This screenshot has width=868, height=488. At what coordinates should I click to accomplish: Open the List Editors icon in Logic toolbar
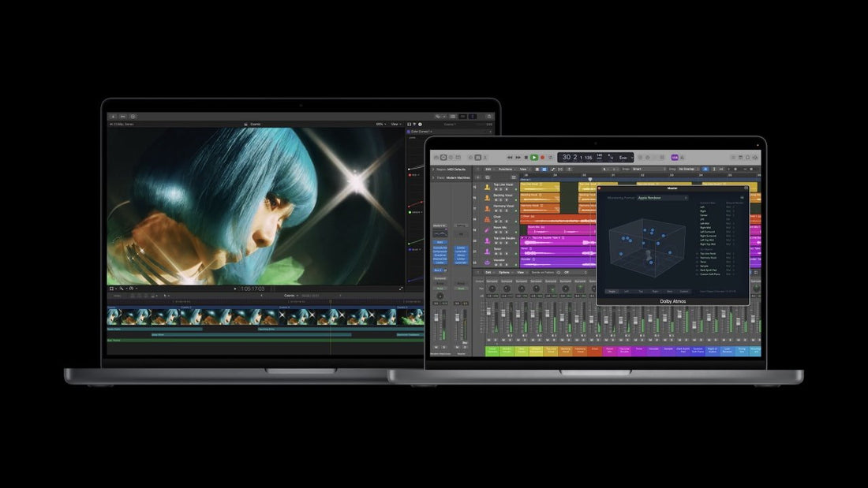coord(734,157)
